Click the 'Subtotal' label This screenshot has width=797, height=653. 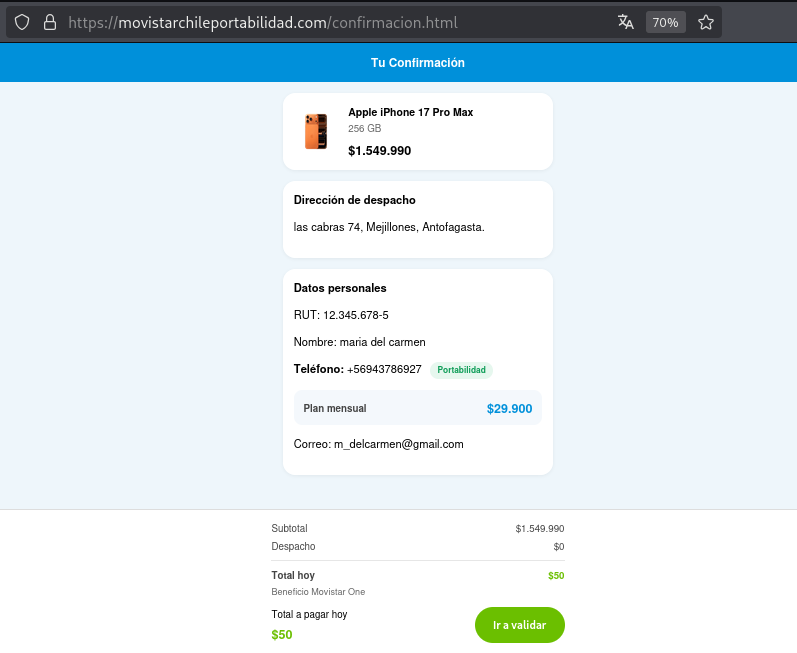289,528
